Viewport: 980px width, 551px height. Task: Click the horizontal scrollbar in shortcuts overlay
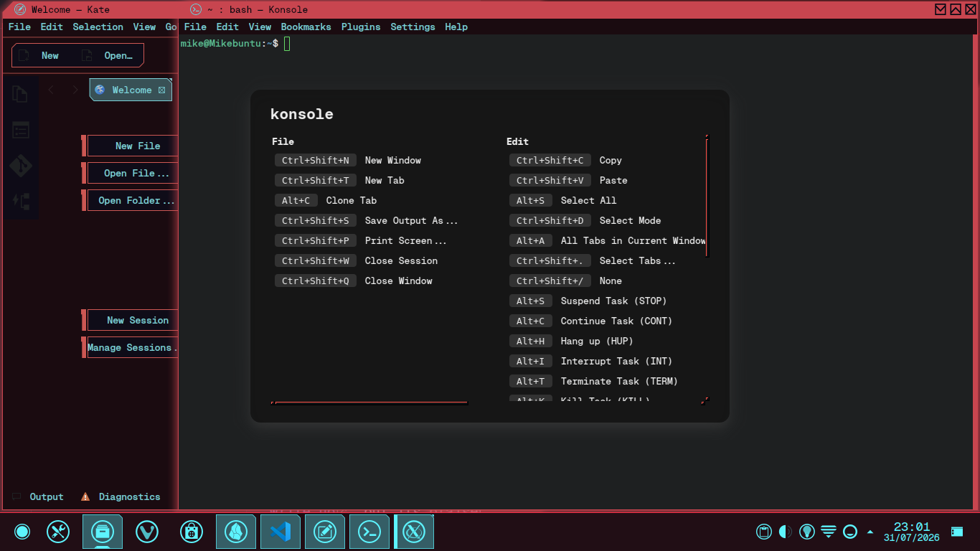(371, 402)
